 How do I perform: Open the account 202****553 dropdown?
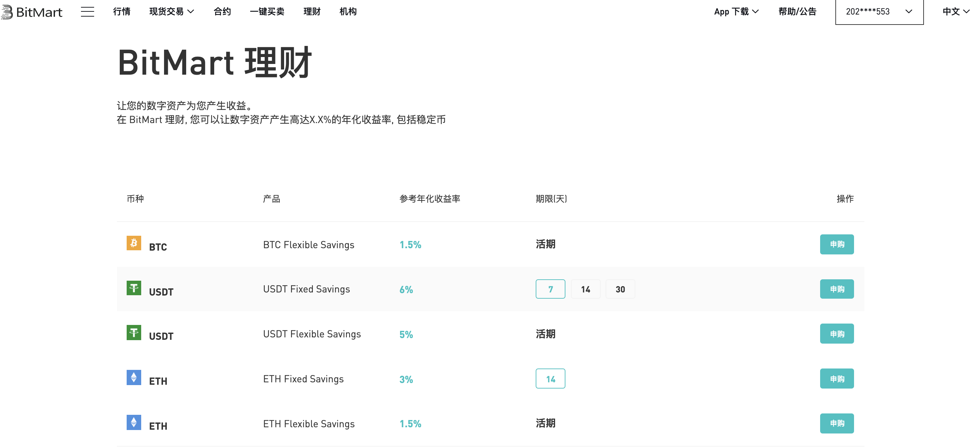click(x=879, y=12)
